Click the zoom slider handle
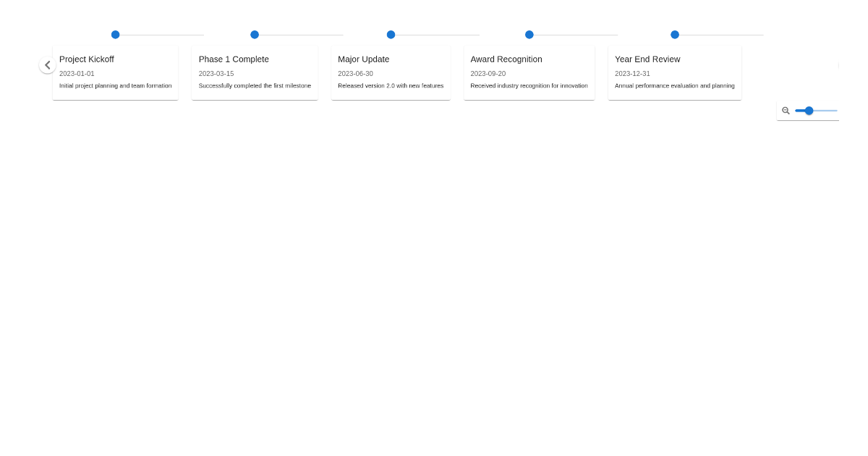The image size is (868, 456). (x=809, y=111)
